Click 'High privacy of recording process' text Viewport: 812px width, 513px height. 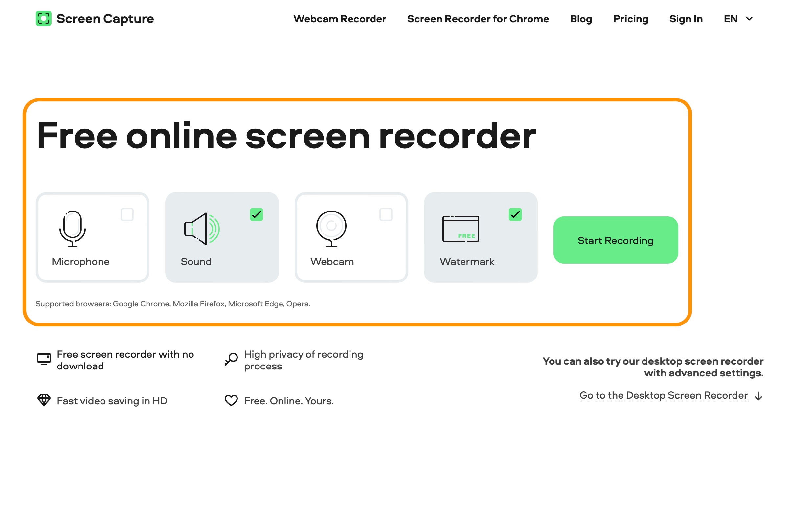(x=304, y=360)
